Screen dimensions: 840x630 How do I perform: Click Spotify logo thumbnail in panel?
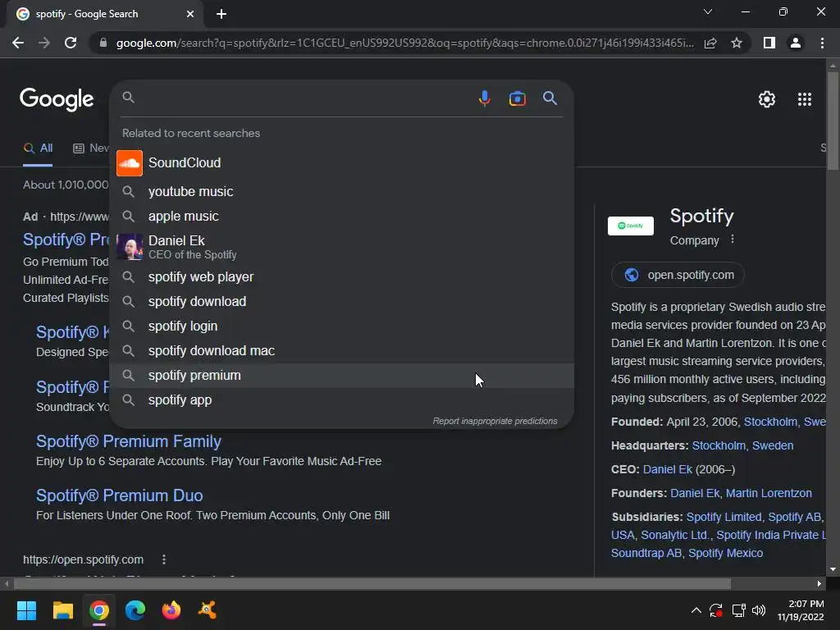[x=631, y=226]
